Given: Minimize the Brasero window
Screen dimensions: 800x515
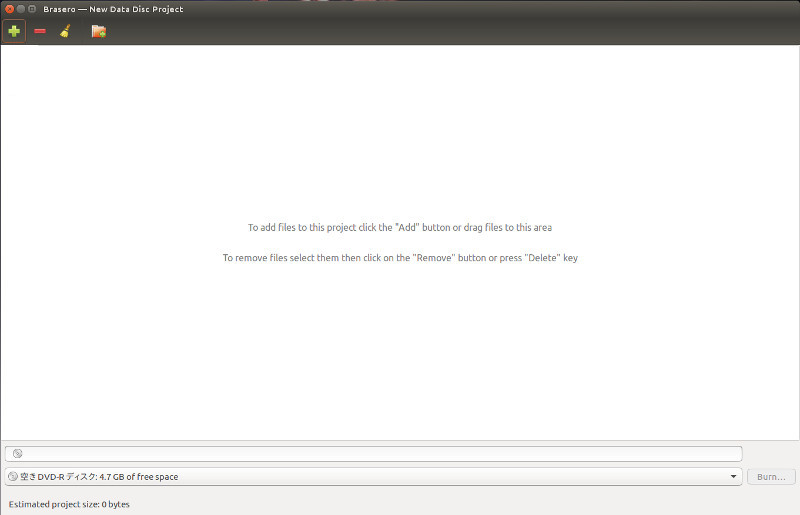Looking at the screenshot, I should [x=20, y=9].
